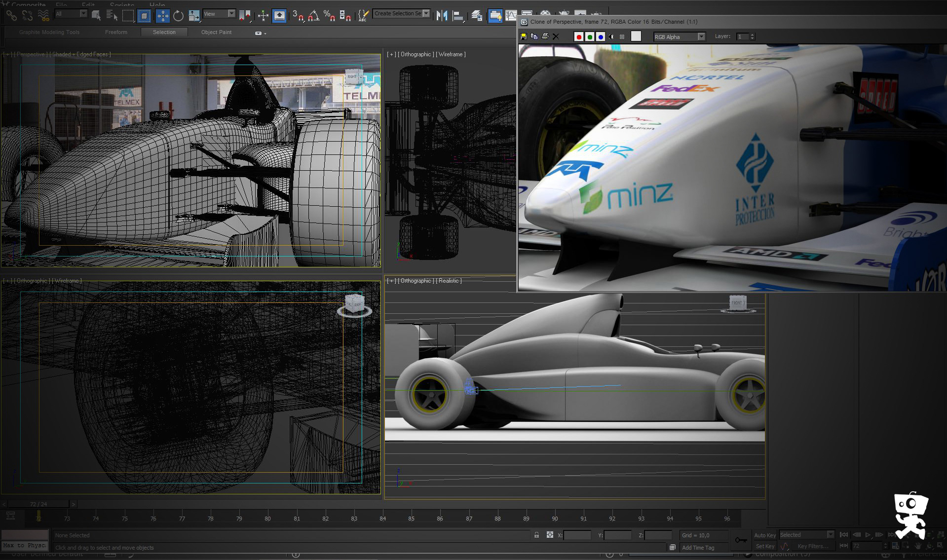Image resolution: width=947 pixels, height=560 pixels.
Task: Click the ViewCube in bottom-left wireframe viewport
Action: (354, 305)
